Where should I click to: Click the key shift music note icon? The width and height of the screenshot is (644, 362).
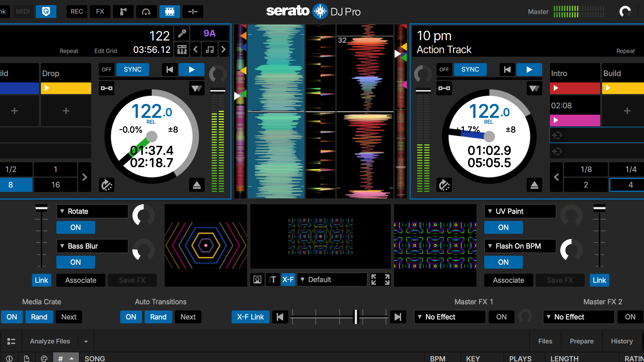pos(210,50)
